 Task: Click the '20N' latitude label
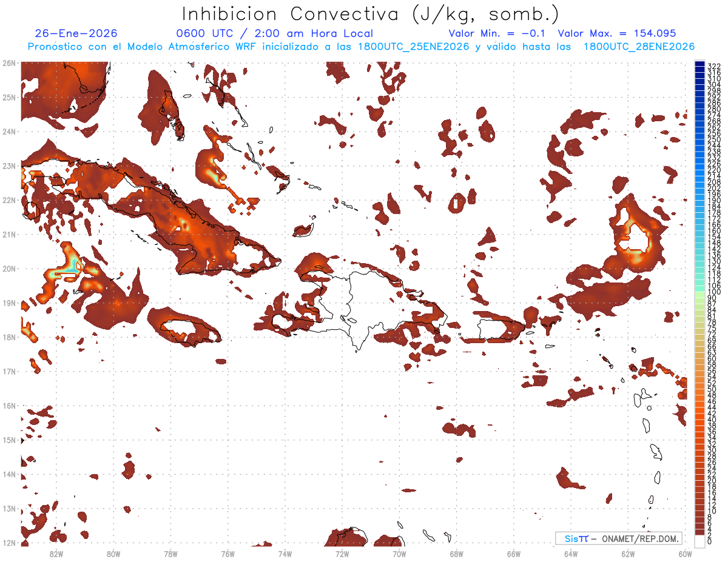(9, 269)
